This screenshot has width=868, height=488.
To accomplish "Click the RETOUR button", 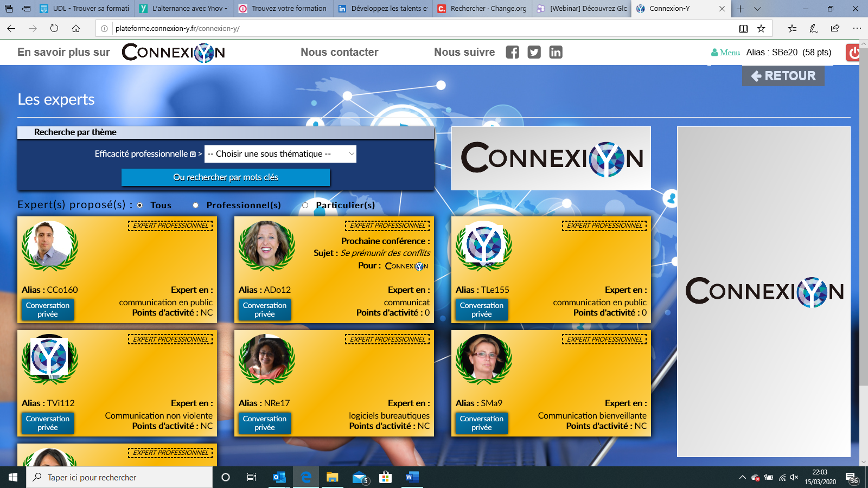I will [x=783, y=76].
